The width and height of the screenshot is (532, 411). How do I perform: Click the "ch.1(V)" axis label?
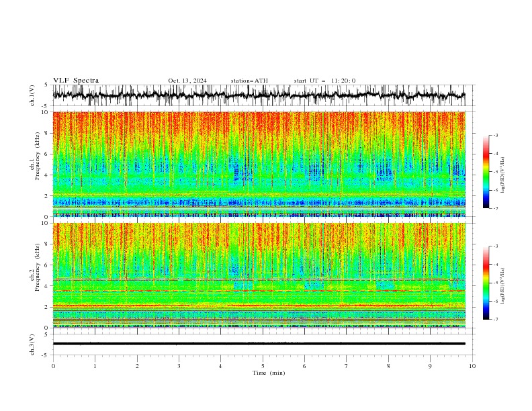(32, 95)
